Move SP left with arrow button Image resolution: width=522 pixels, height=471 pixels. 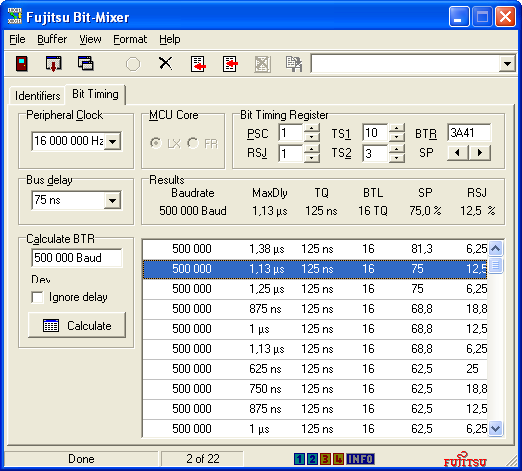[x=458, y=153]
